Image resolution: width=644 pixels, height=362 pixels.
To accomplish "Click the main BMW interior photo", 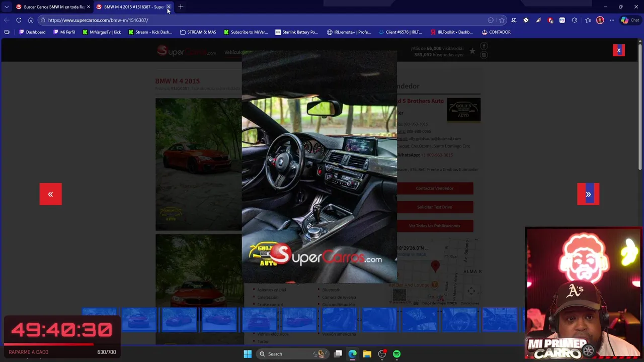I will coord(319,166).
